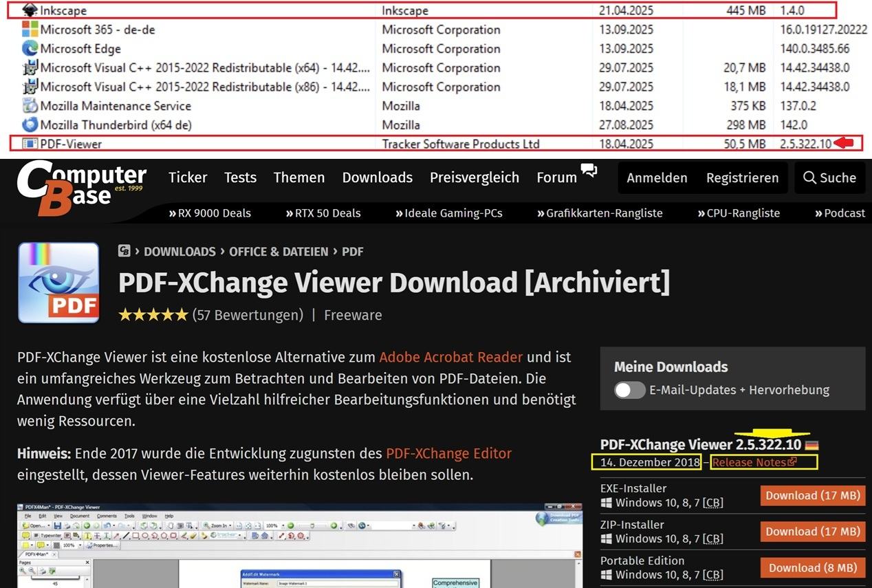Click the Mozilla Maintenance Service icon
Viewport: 872px width, 588px height.
point(30,106)
